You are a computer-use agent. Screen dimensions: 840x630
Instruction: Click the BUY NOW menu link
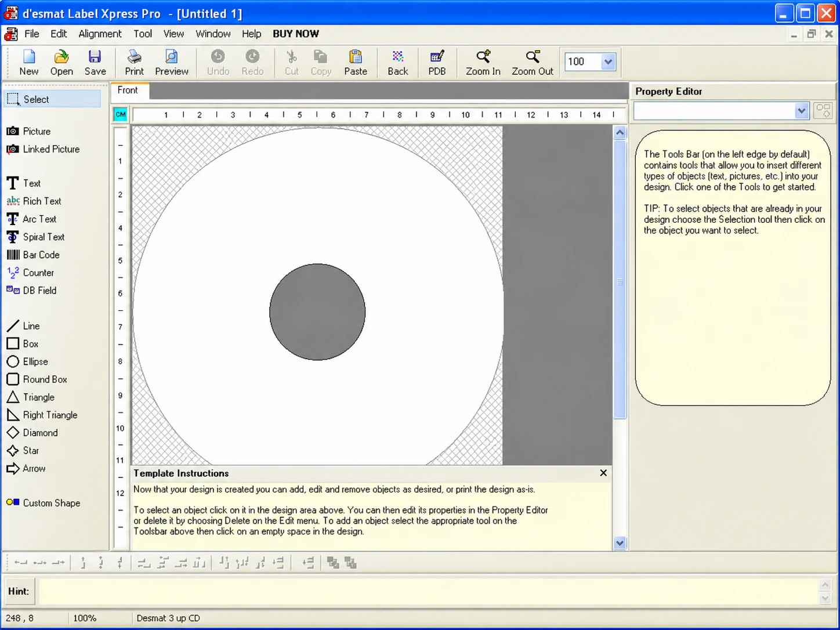click(296, 34)
